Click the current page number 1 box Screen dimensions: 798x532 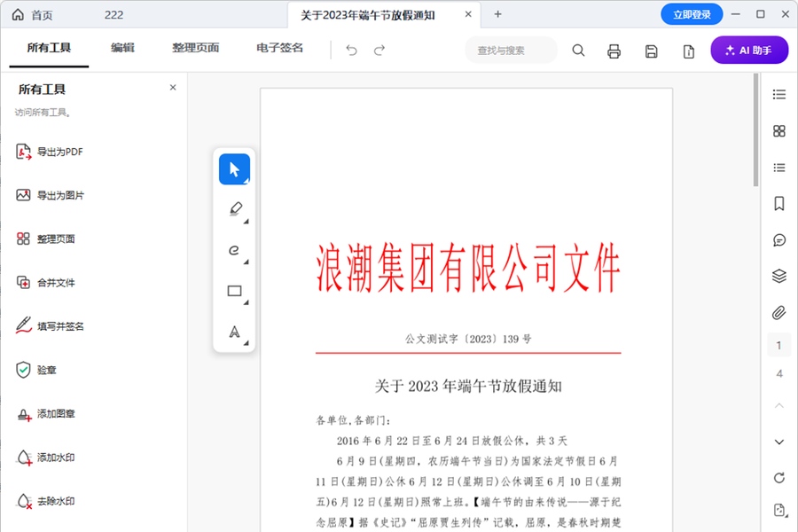pyautogui.click(x=778, y=345)
